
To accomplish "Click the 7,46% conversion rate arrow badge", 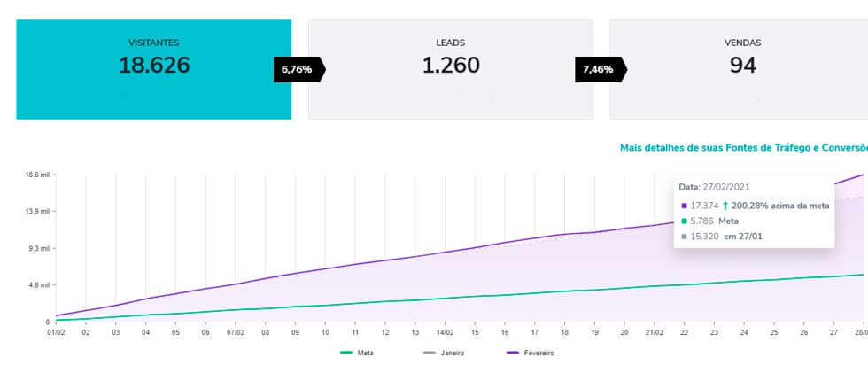I will 599,69.
